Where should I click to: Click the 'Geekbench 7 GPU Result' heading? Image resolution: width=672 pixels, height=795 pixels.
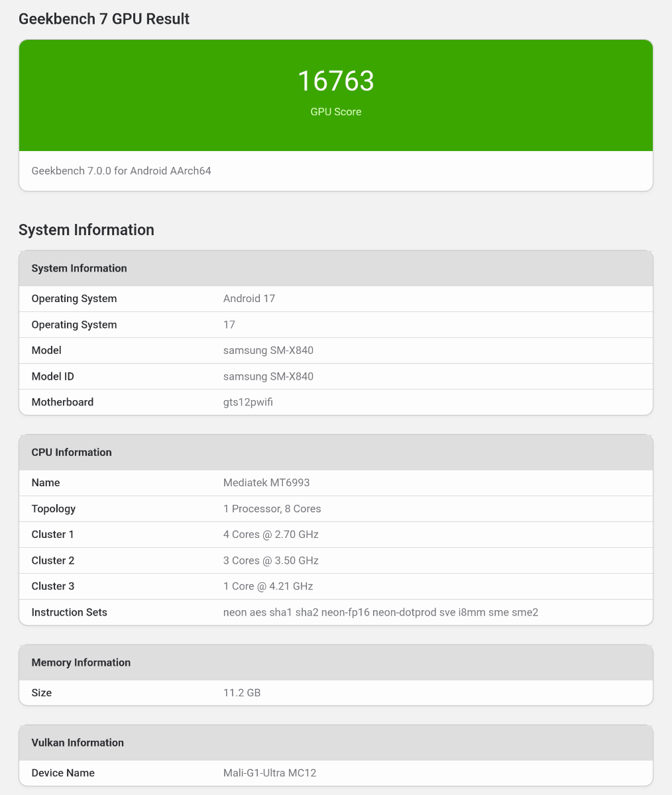pyautogui.click(x=104, y=19)
